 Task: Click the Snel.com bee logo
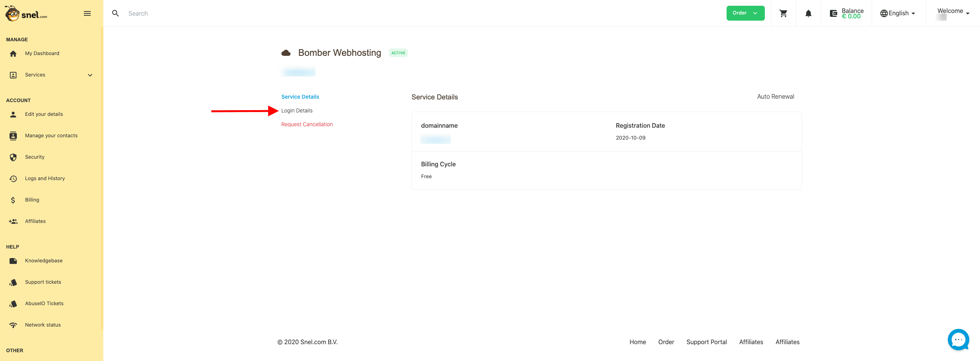[x=26, y=13]
